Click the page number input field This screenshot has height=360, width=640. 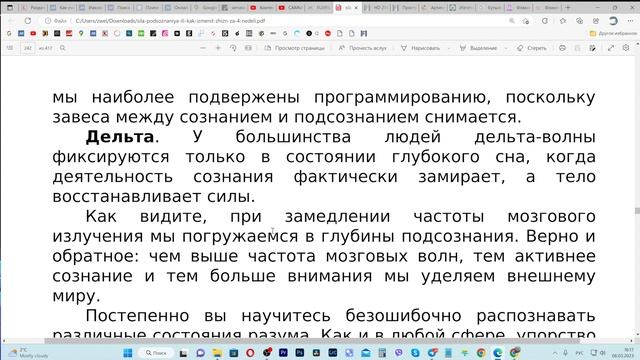28,48
